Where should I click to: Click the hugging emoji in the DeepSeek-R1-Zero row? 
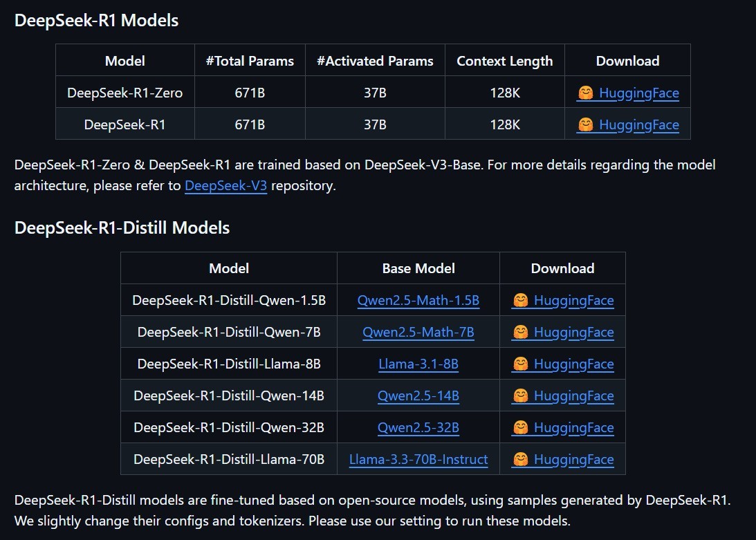click(585, 93)
